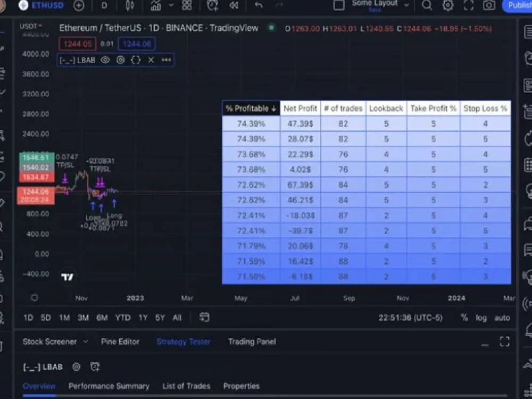Expand the Some Layout dropdown
The image size is (532, 399).
(x=407, y=5)
